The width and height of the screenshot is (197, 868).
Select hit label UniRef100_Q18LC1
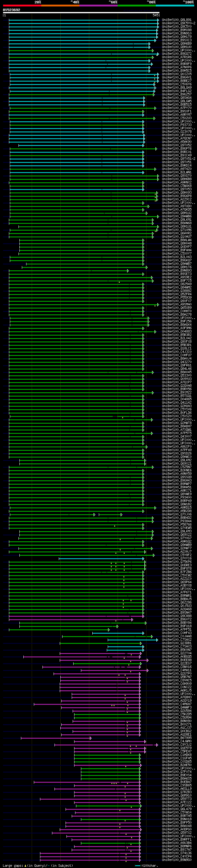pyautogui.click(x=176, y=349)
